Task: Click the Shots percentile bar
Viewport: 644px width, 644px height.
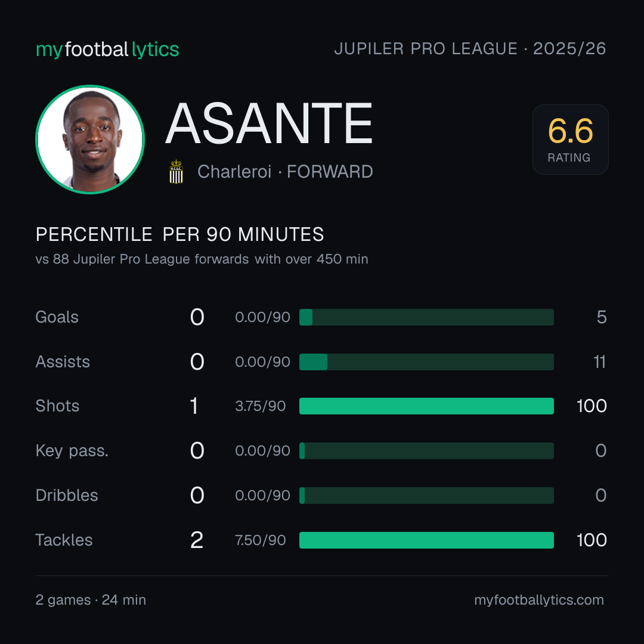Action: 426,406
